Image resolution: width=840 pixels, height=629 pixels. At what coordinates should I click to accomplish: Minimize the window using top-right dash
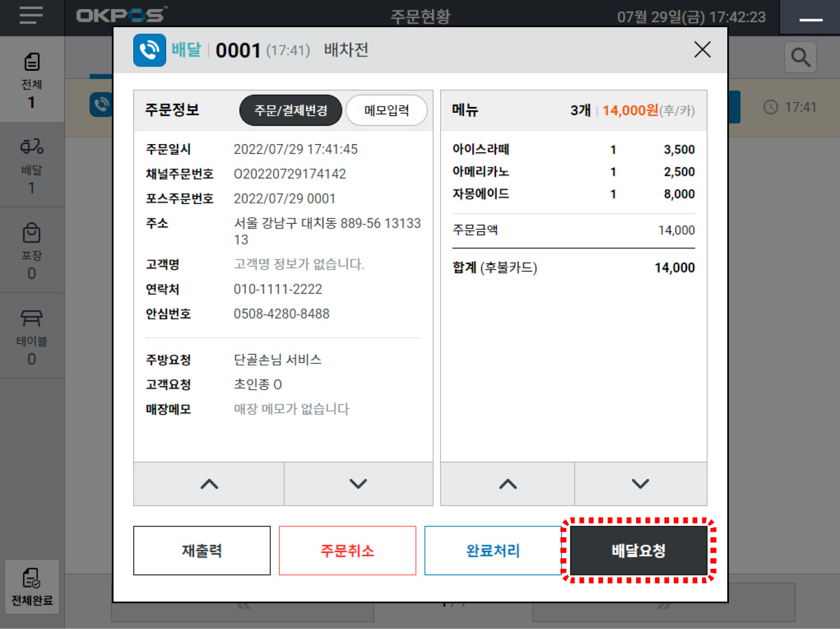tap(811, 19)
